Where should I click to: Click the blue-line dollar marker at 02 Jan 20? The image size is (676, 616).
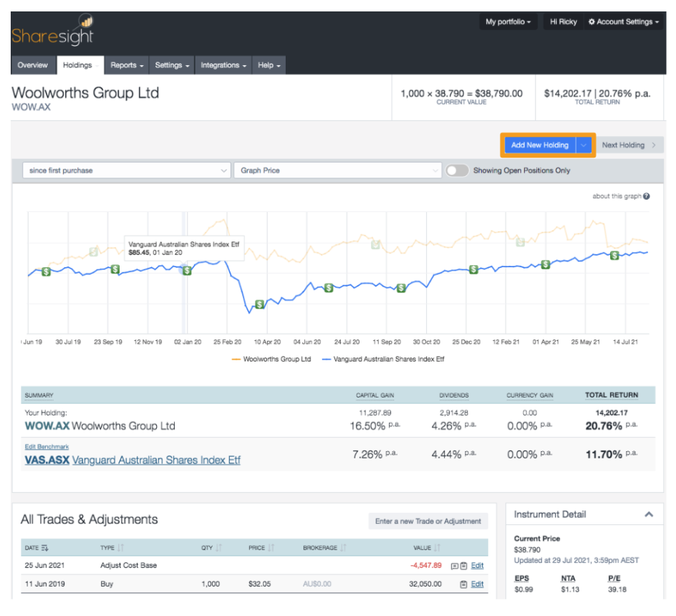tap(187, 271)
